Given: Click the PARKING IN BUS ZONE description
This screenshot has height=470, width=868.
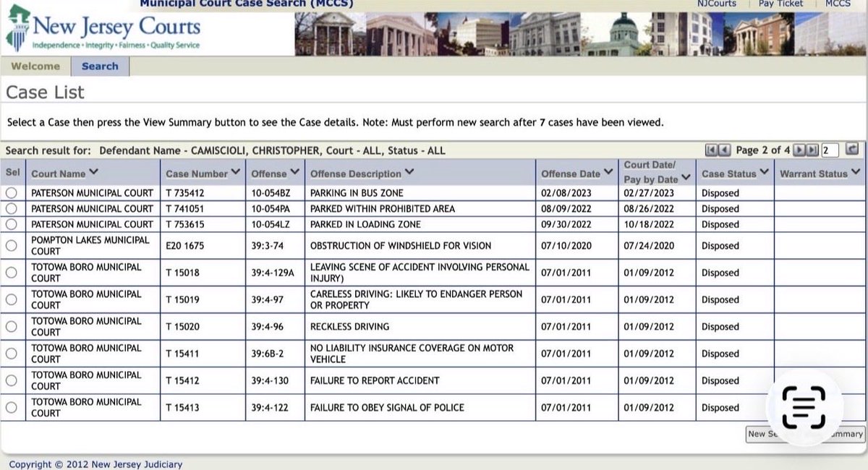Looking at the screenshot, I should pyautogui.click(x=357, y=193).
